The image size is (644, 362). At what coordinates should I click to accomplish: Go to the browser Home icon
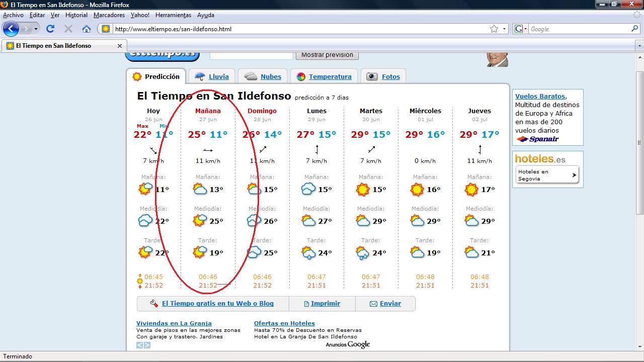[87, 29]
